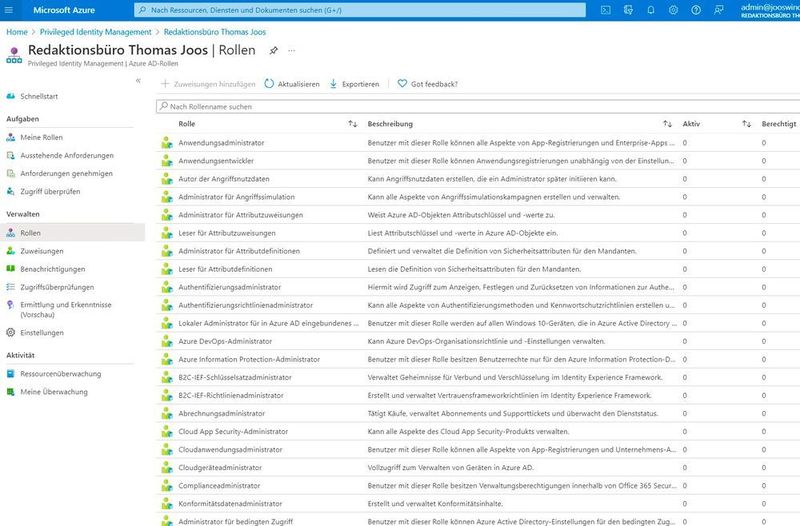Open the Azure DevOps-Administrator role
Viewport: 800px width, 526px height.
tap(225, 341)
